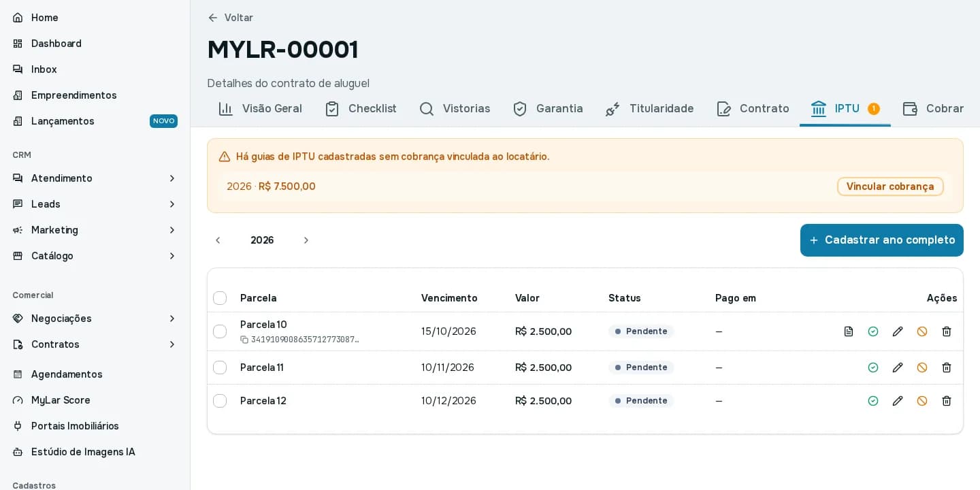Screen dimensions: 980x490
Task: Expand the Leads submenu
Action: point(95,204)
